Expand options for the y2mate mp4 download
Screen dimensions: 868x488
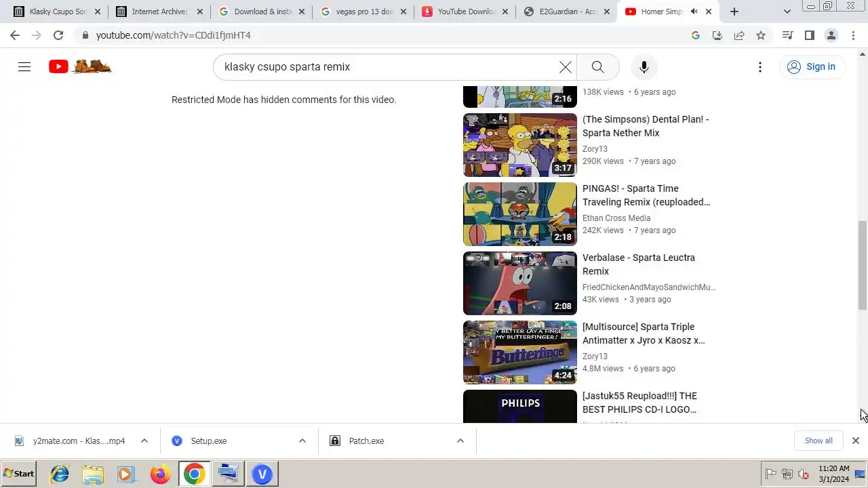(144, 441)
